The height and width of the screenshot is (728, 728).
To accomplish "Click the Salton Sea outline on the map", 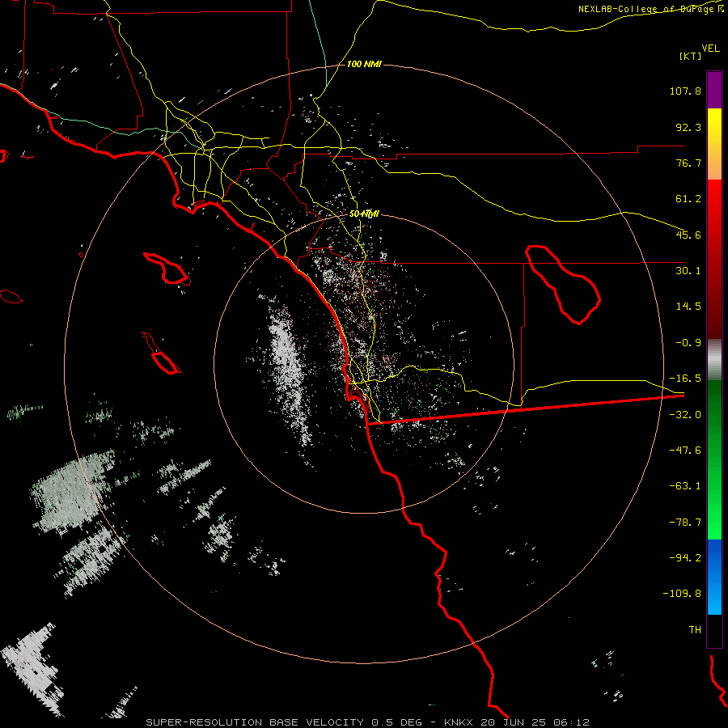I will [563, 284].
